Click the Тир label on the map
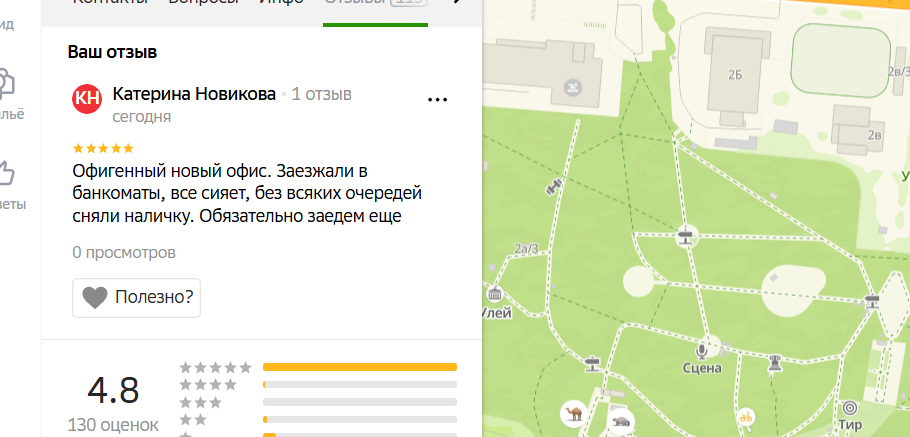The height and width of the screenshot is (437, 910). 850,425
